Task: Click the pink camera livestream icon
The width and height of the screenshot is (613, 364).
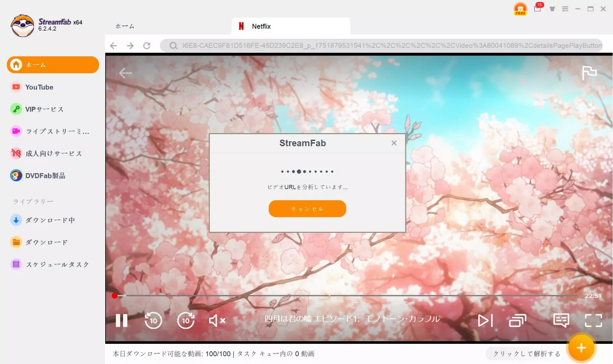Action: (16, 131)
